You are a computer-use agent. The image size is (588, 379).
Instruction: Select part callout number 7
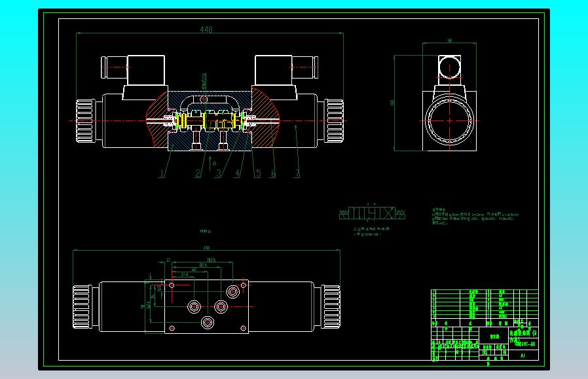tap(297, 173)
